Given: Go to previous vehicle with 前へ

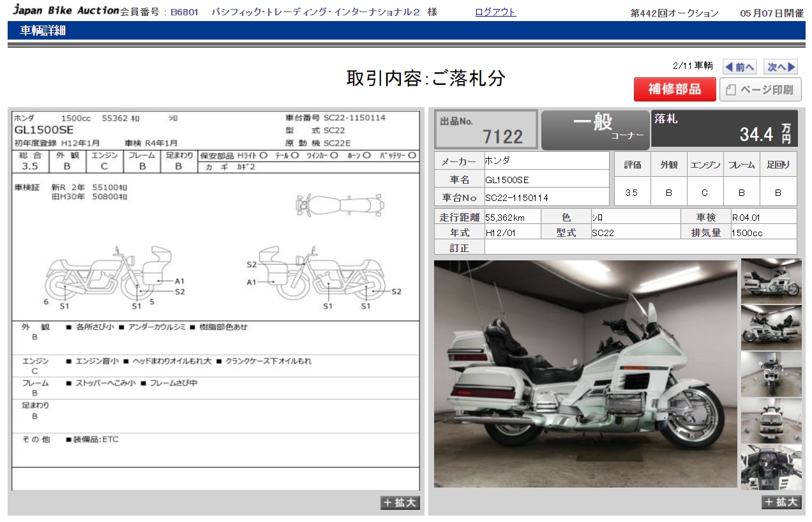Looking at the screenshot, I should 739,67.
